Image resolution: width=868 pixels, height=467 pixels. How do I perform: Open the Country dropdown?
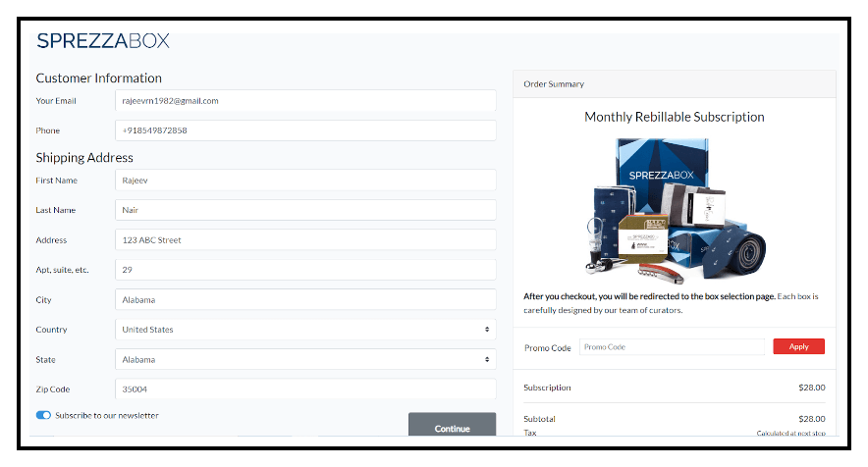305,330
